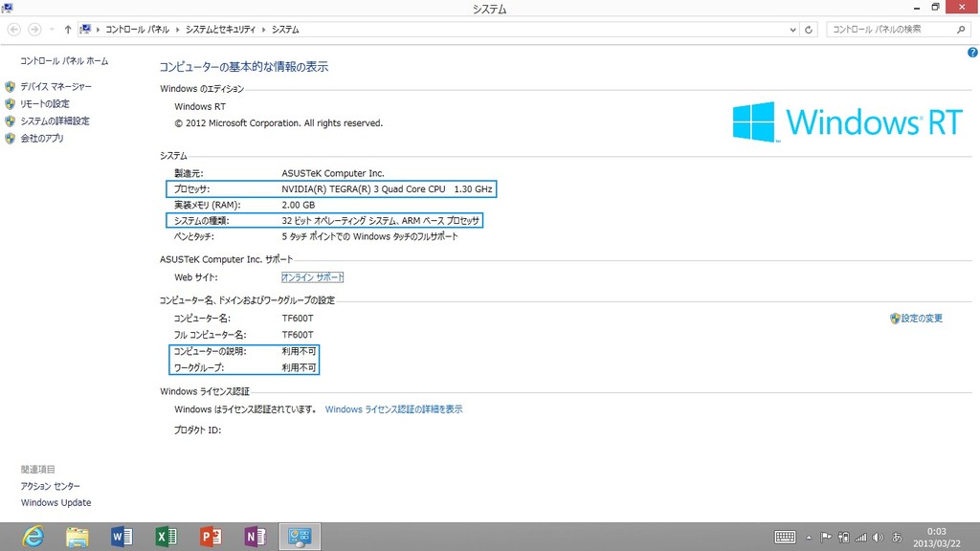Viewport: 980px width, 551px height.
Task: Click the search magnifier icon
Action: click(x=961, y=30)
